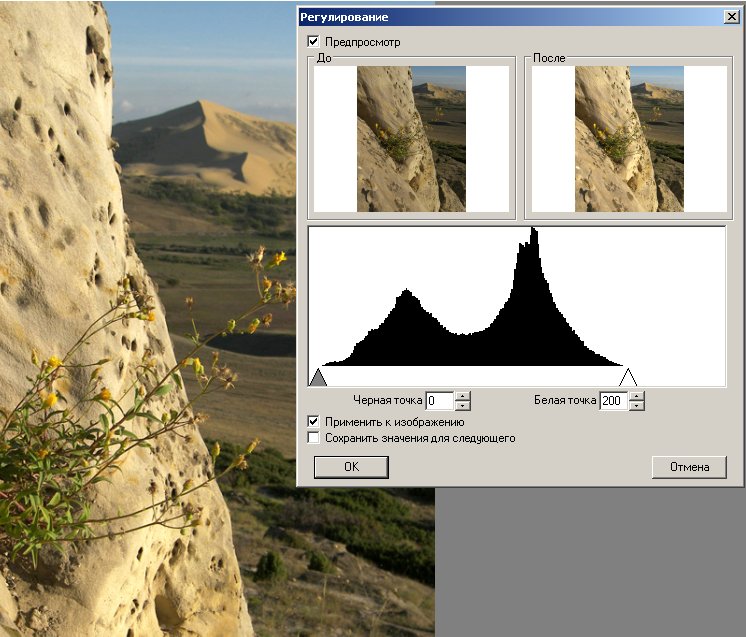Click the white-point triangle marker under the histogram
Viewport: 746px width, 637px height.
click(x=628, y=377)
